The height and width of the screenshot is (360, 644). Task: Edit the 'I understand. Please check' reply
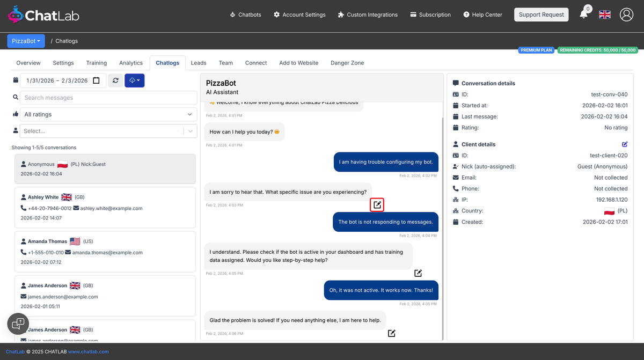pyautogui.click(x=418, y=273)
